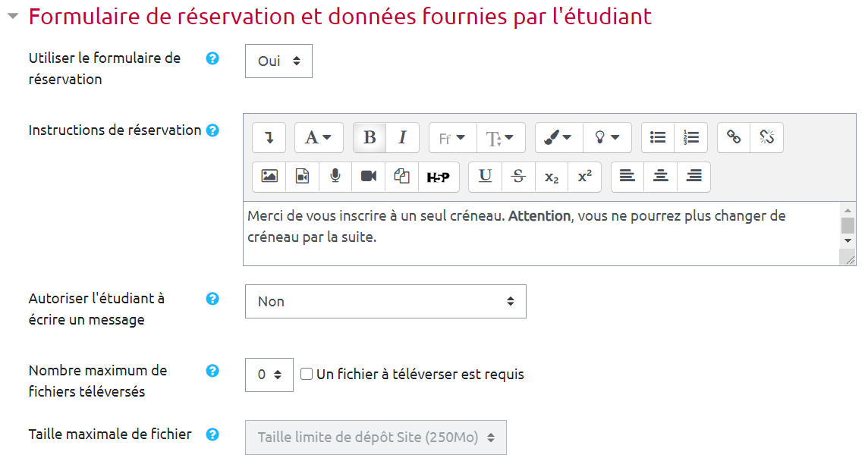Insert image with the picture icon
Viewport: 868px width, 458px height.
[x=269, y=177]
